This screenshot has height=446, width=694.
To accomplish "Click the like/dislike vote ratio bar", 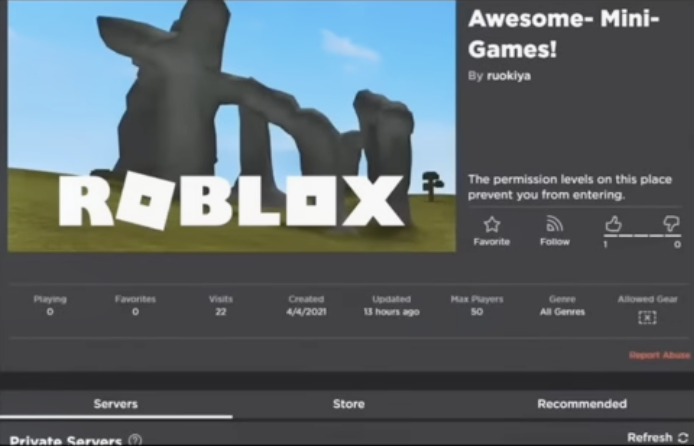I will (642, 236).
